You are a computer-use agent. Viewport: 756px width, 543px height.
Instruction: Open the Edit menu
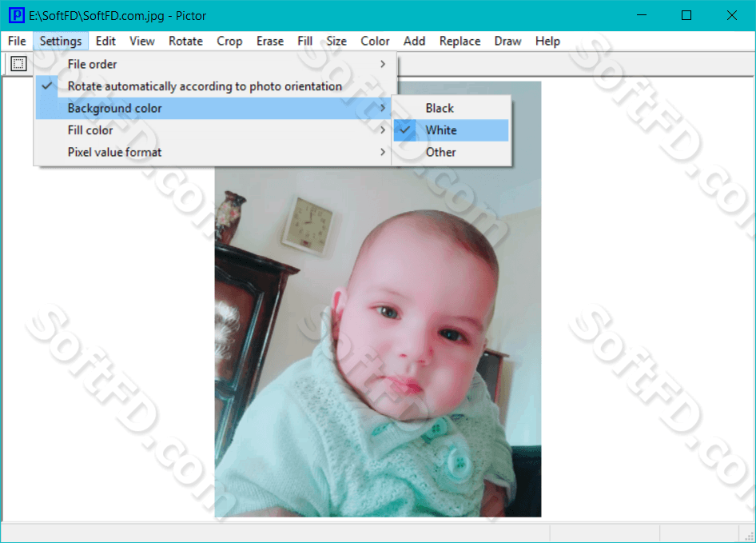(105, 41)
